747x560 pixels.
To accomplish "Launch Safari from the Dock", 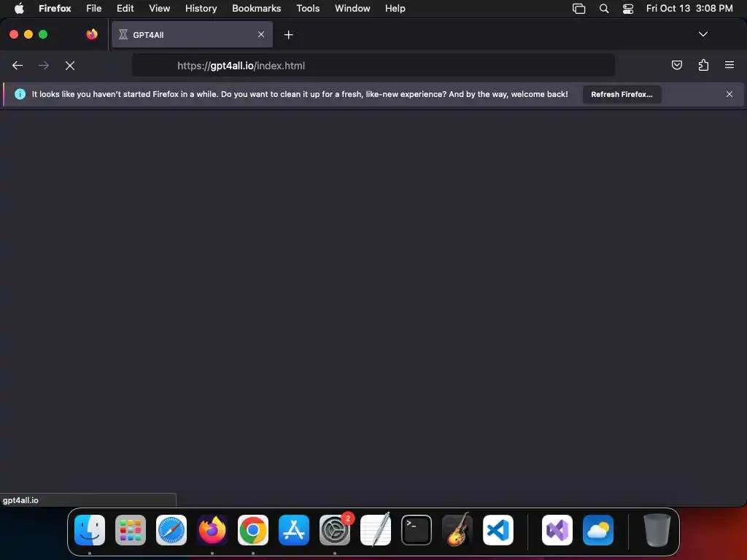I will [171, 529].
